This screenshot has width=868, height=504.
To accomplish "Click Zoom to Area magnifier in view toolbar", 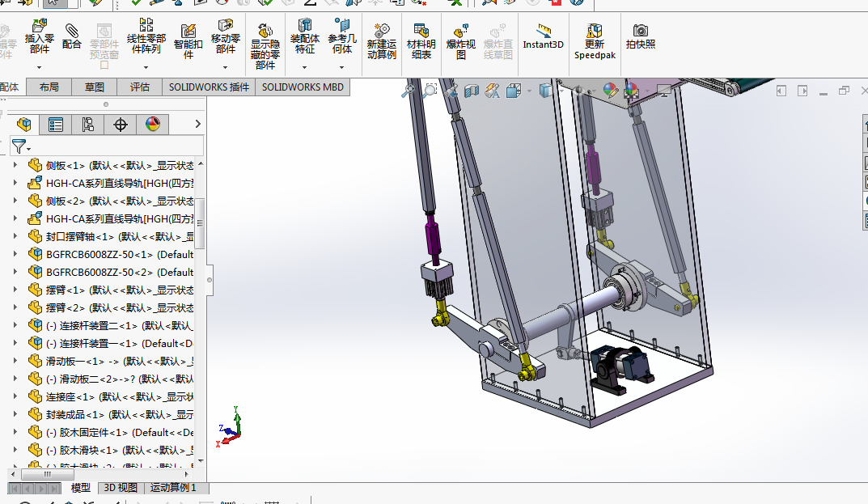I will click(429, 91).
